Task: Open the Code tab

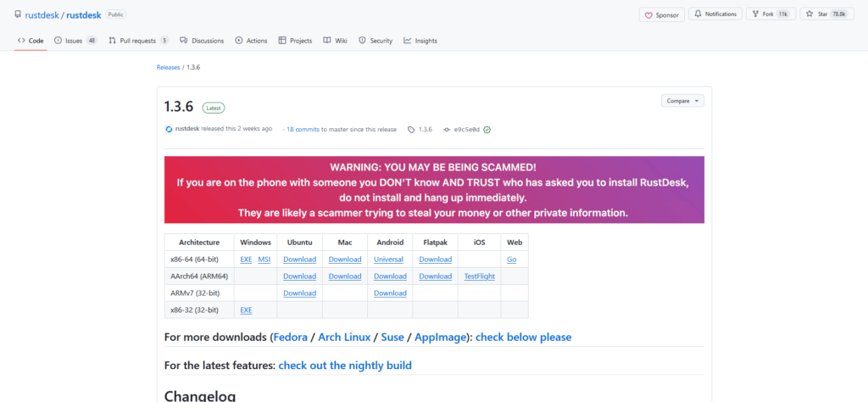Action: pyautogui.click(x=31, y=41)
